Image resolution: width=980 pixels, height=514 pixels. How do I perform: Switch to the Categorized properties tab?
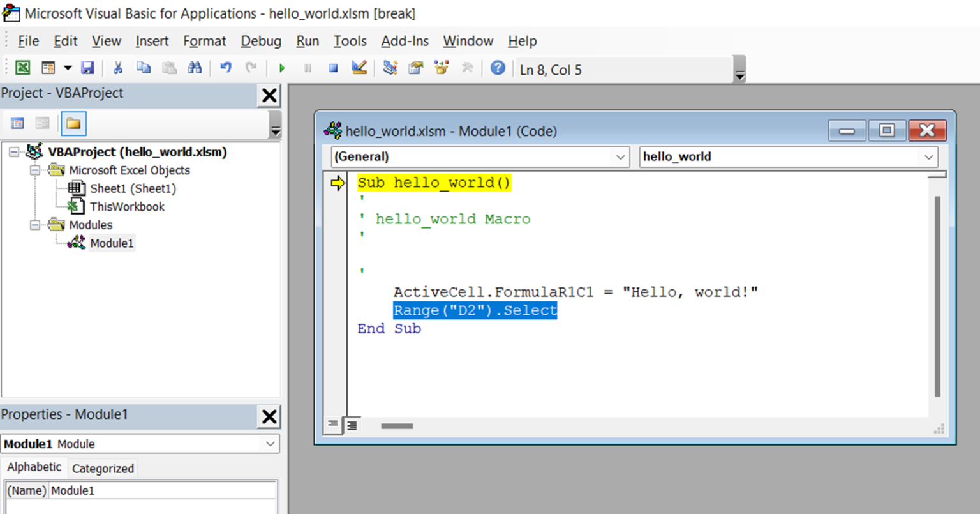point(103,468)
